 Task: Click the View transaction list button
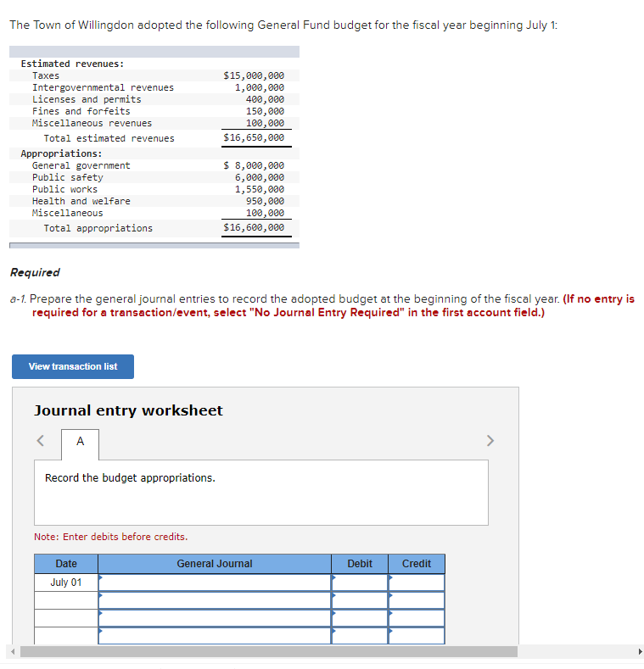73,366
